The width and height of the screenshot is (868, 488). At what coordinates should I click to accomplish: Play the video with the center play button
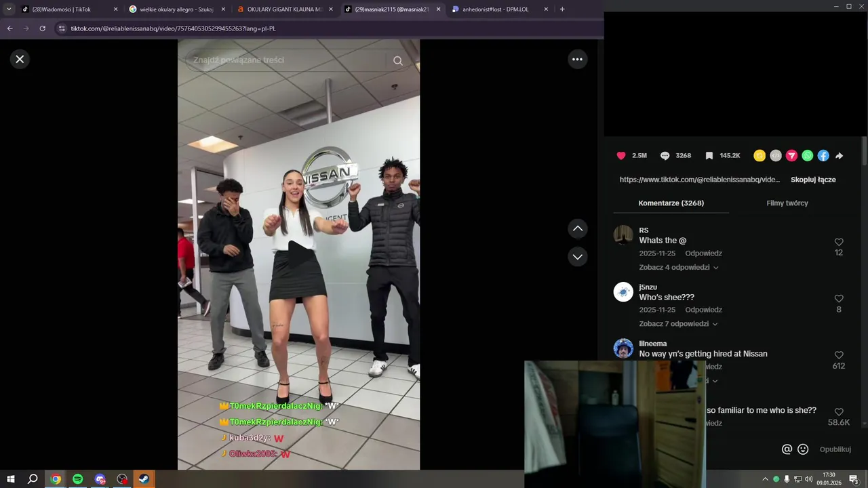[299, 254]
